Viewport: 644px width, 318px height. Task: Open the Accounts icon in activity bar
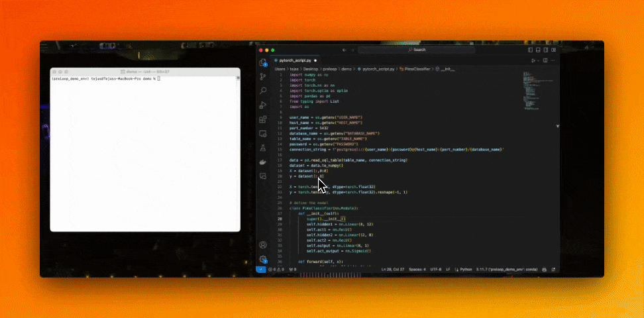coord(263,245)
